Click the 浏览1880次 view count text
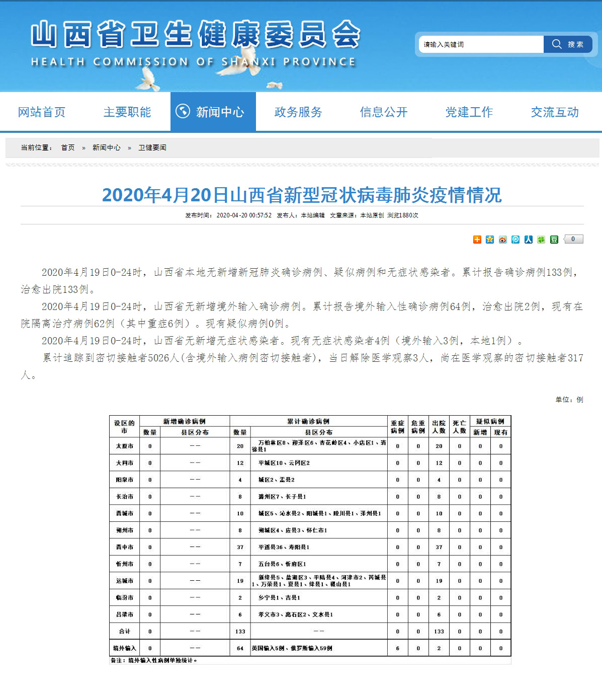Image resolution: width=602 pixels, height=700 pixels. tap(403, 215)
